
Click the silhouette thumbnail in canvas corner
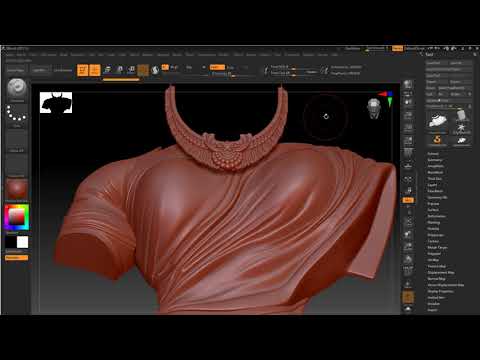[x=56, y=103]
